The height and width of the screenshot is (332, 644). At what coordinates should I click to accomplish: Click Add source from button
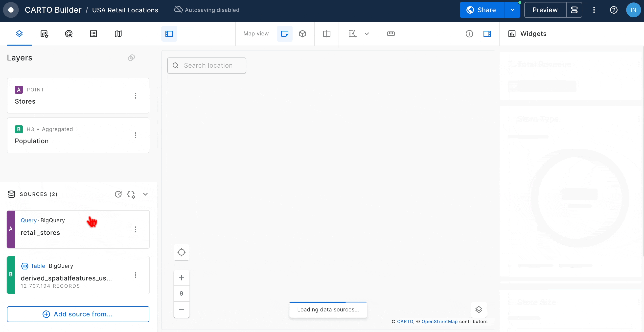[x=78, y=314]
